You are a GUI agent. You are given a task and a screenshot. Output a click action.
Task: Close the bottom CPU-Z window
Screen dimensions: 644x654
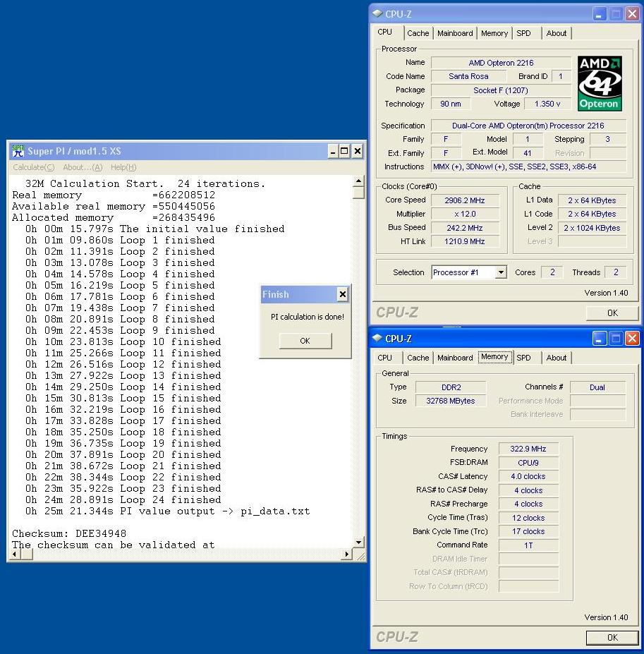632,339
